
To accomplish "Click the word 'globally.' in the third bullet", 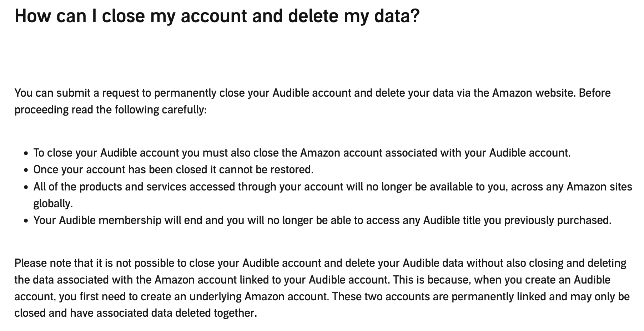I will click(x=53, y=203).
